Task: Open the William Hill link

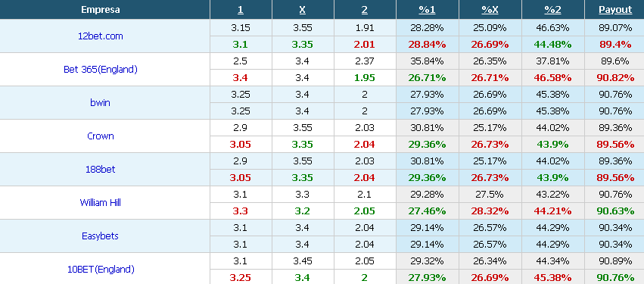Action: [x=100, y=203]
